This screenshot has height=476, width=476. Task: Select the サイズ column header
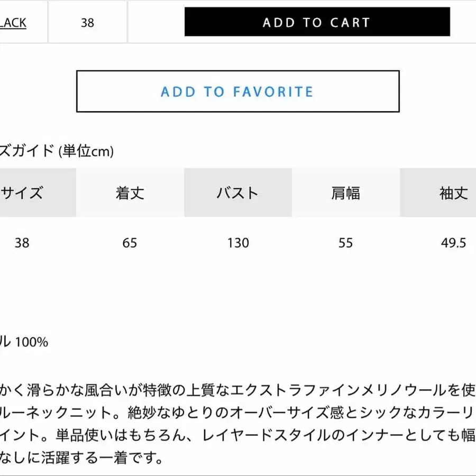pyautogui.click(x=22, y=193)
